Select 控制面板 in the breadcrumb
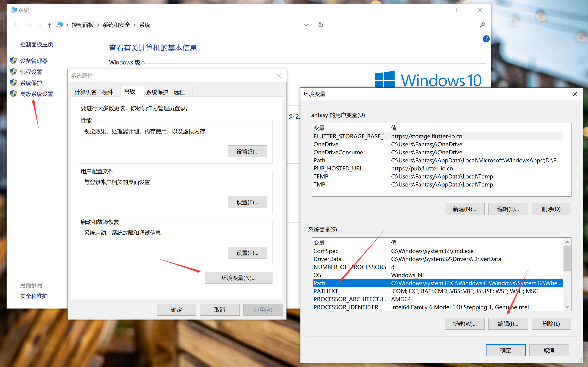This screenshot has height=367, width=588. tap(82, 25)
